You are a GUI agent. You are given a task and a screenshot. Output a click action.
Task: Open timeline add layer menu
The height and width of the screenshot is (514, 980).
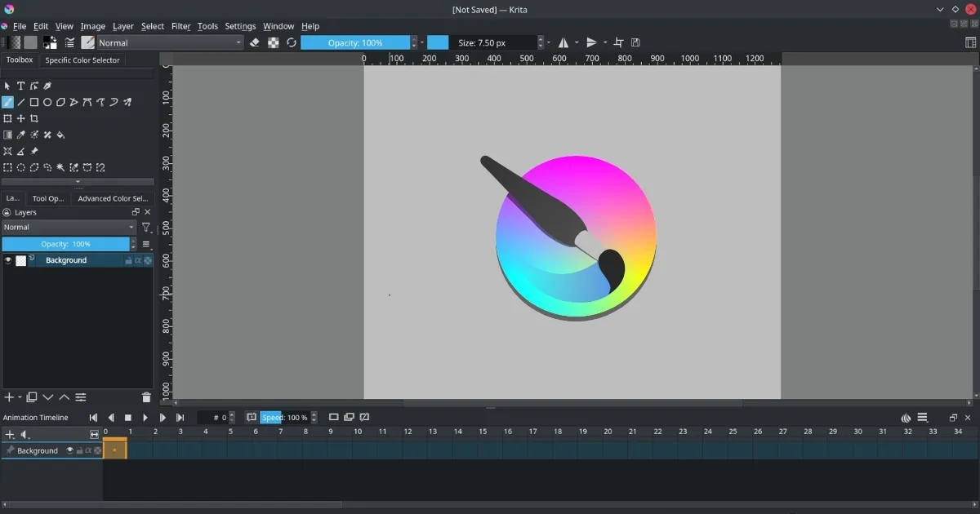(x=11, y=434)
